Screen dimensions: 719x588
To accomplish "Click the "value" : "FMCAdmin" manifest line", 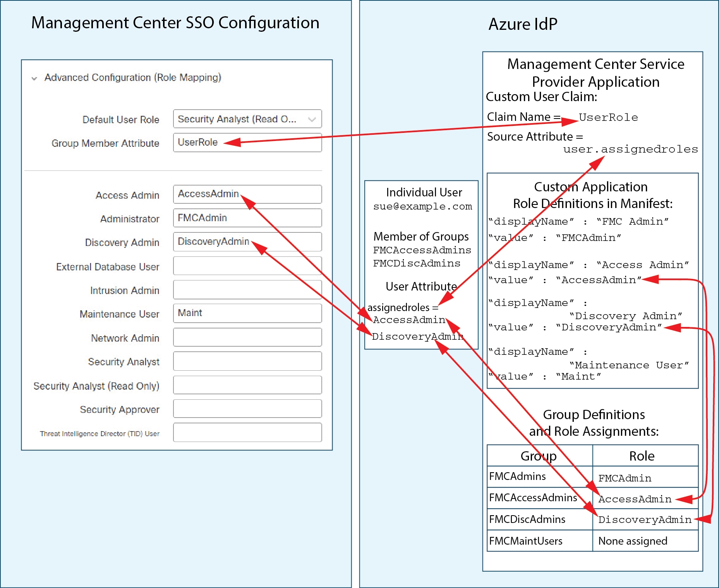I will pyautogui.click(x=555, y=237).
